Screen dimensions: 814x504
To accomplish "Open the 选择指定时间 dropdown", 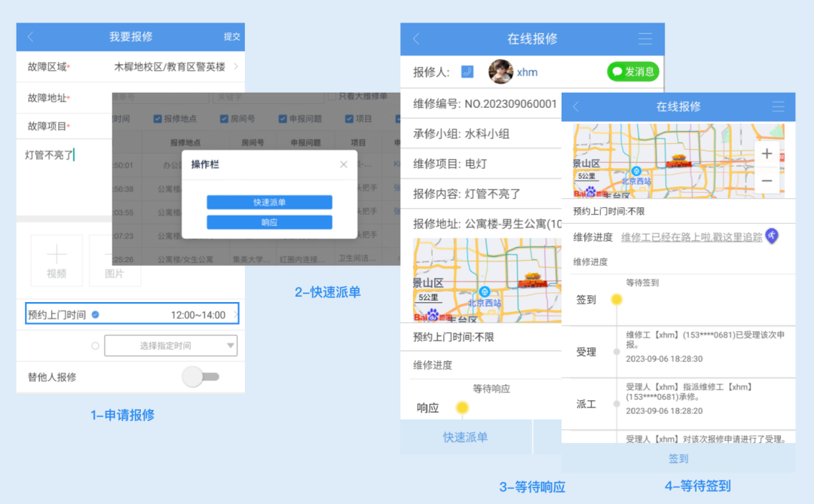I will point(167,345).
